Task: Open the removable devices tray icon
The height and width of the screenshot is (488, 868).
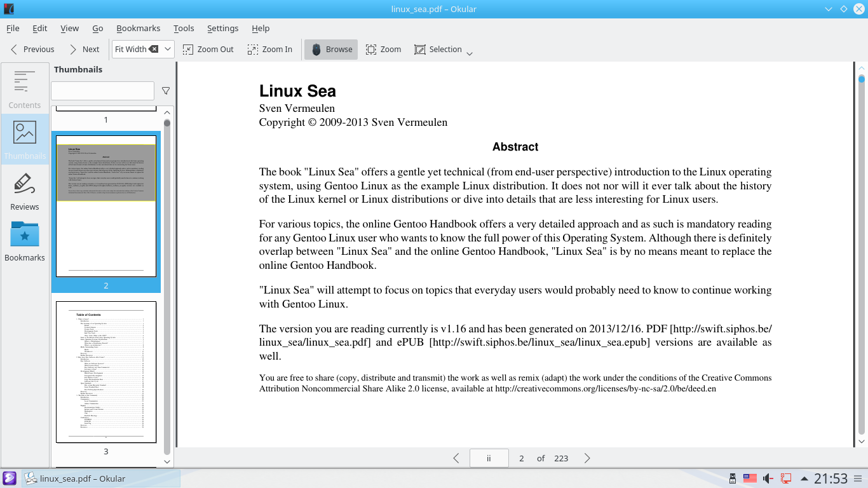Action: [733, 478]
